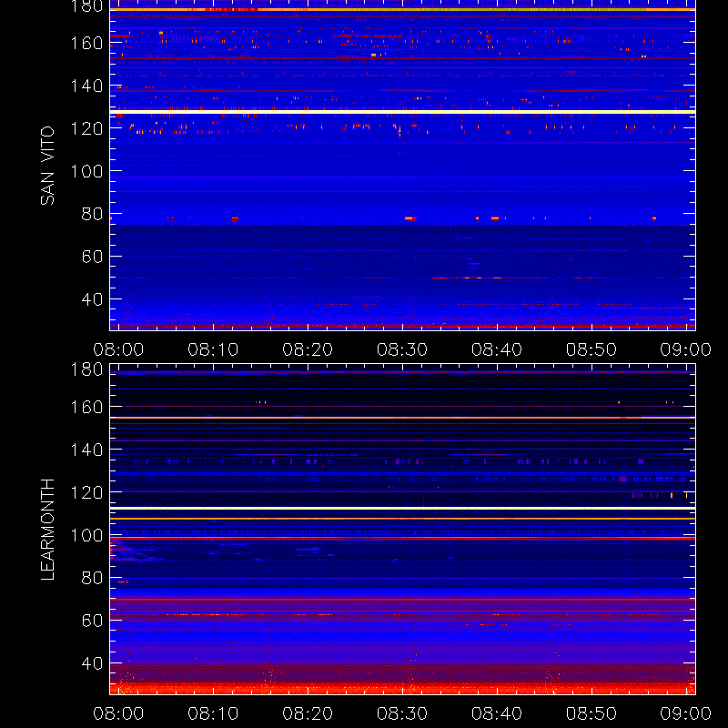Choose 08:00 time label under Learmonth plot
This screenshot has height=728, width=728.
(118, 713)
